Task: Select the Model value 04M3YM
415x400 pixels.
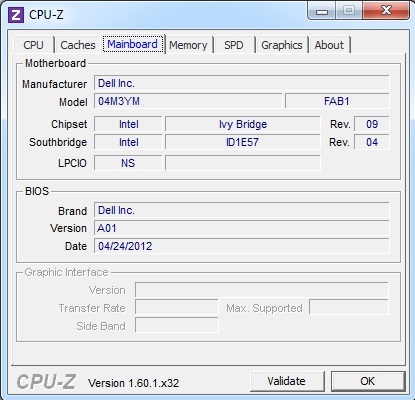Action: tap(188, 101)
